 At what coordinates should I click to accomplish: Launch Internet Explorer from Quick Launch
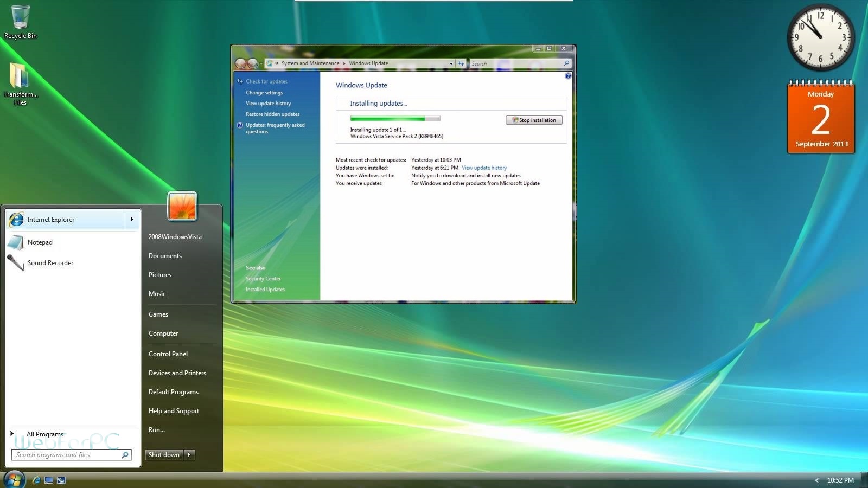(x=36, y=480)
